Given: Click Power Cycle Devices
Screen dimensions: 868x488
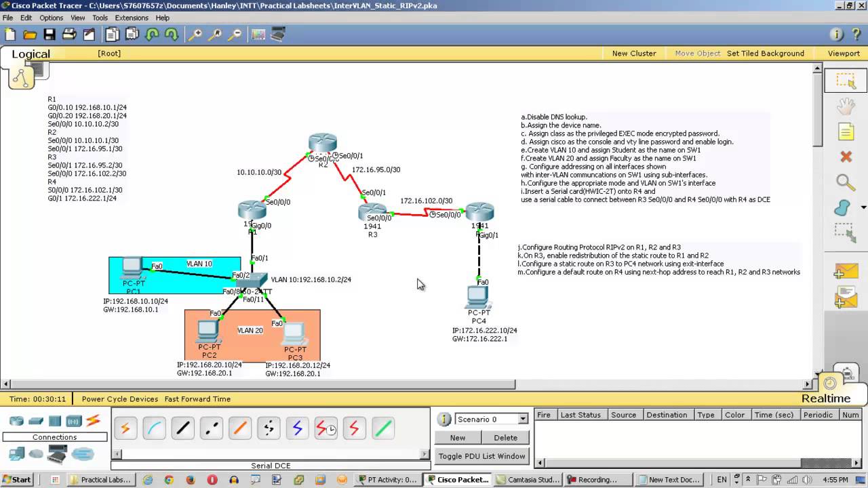Looking at the screenshot, I should coord(120,399).
